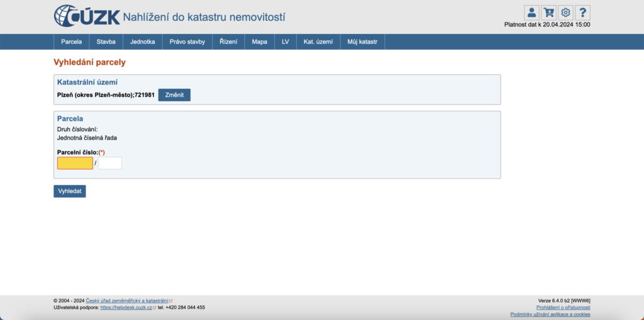Click the question mark help icon
Screen dimensions: 644x320
click(x=582, y=13)
